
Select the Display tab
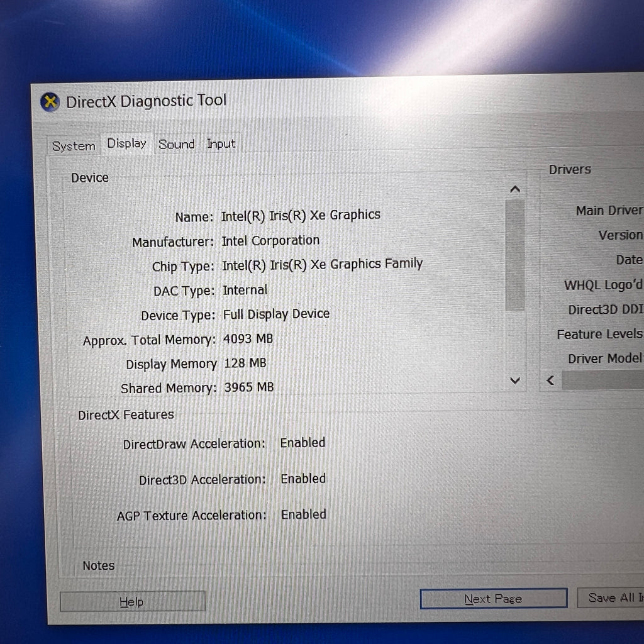coord(127,143)
